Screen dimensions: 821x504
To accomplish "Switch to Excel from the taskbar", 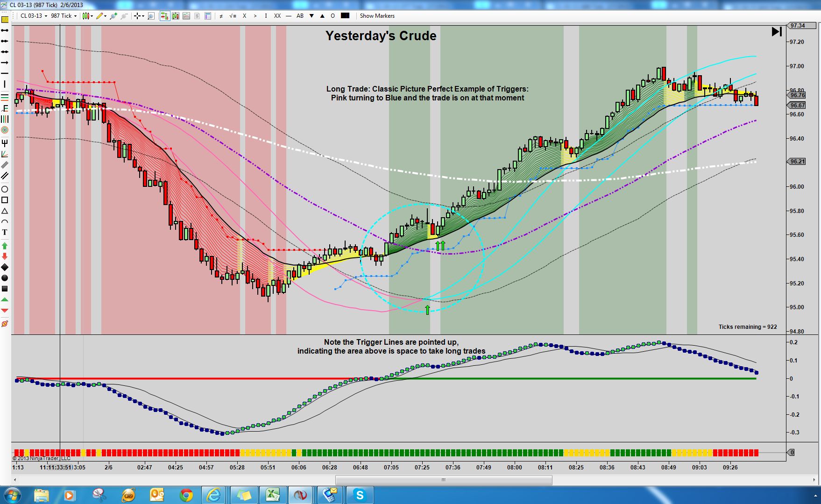I will click(x=273, y=495).
